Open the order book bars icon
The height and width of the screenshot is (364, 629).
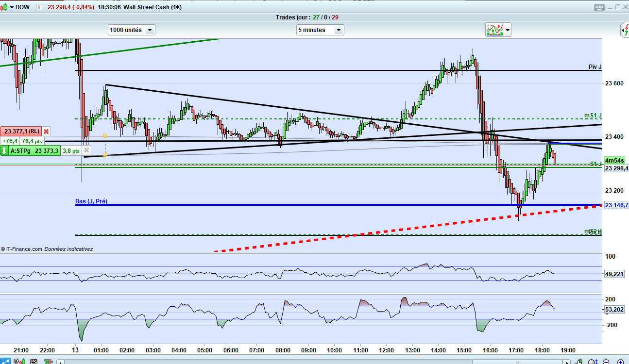[48, 361]
